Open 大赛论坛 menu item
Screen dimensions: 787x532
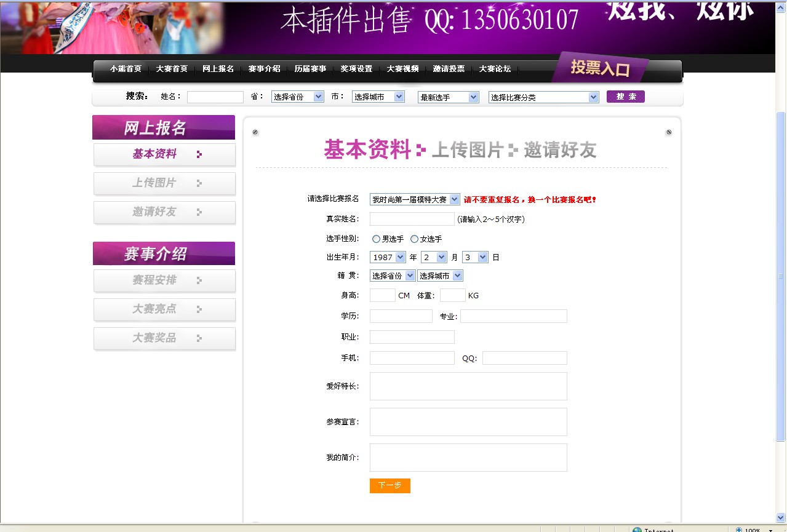pyautogui.click(x=495, y=69)
